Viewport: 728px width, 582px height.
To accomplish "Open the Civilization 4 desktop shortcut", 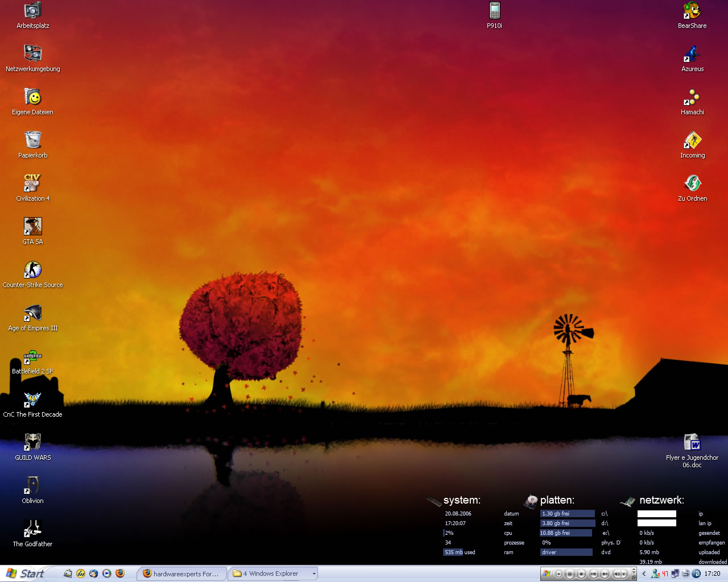I will pos(32,184).
